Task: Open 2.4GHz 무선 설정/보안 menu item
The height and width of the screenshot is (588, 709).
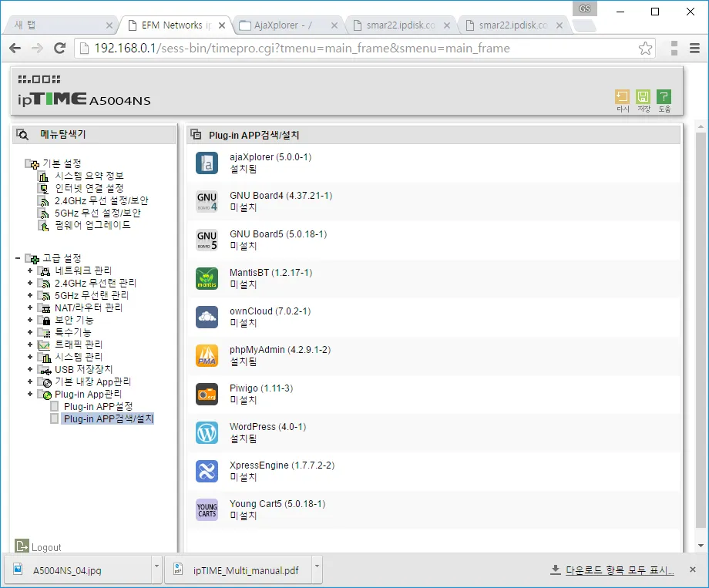Action: [x=101, y=200]
